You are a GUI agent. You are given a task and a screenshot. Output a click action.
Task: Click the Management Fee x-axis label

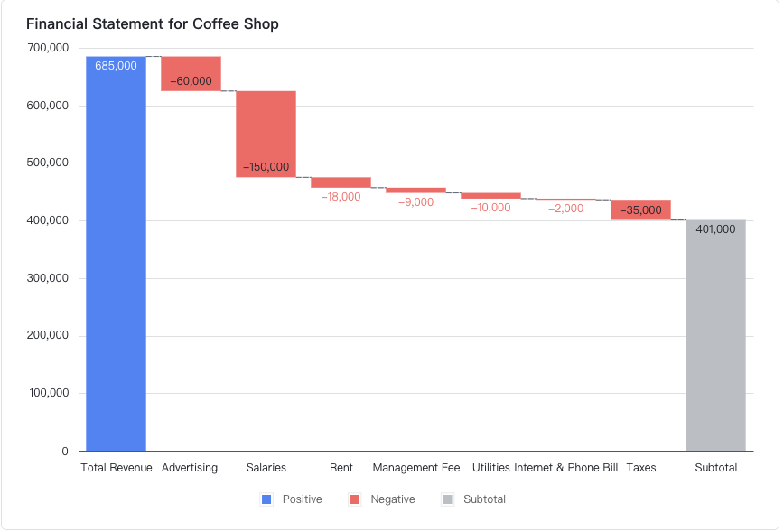pyautogui.click(x=416, y=468)
